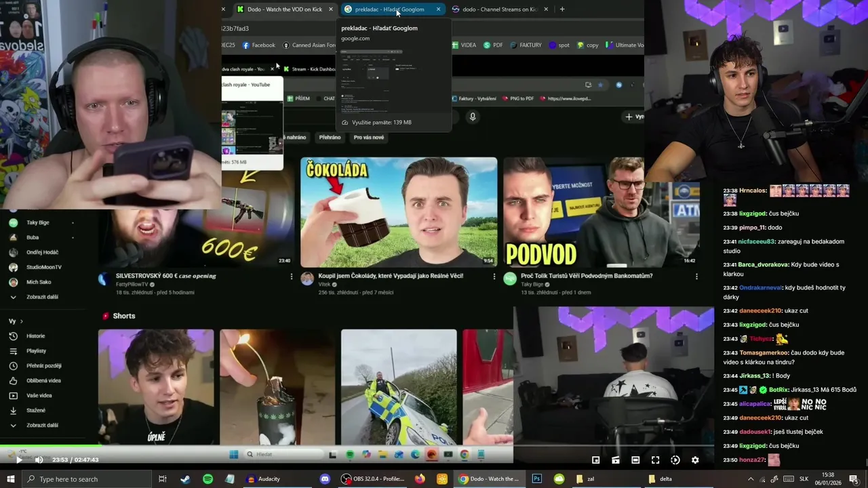
Task: Open the 'spot' bookmark
Action: point(559,45)
